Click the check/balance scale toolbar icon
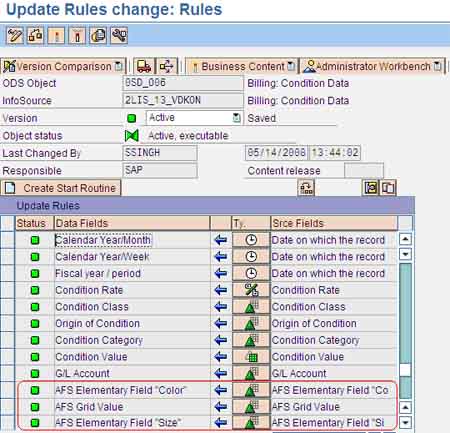This screenshot has width=450, height=433. pyautogui.click(x=35, y=35)
